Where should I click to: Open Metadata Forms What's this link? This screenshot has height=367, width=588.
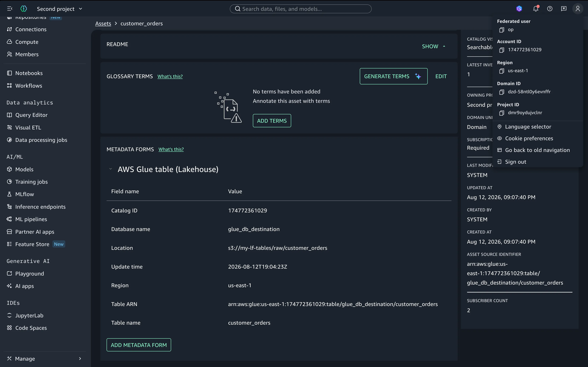click(x=171, y=149)
